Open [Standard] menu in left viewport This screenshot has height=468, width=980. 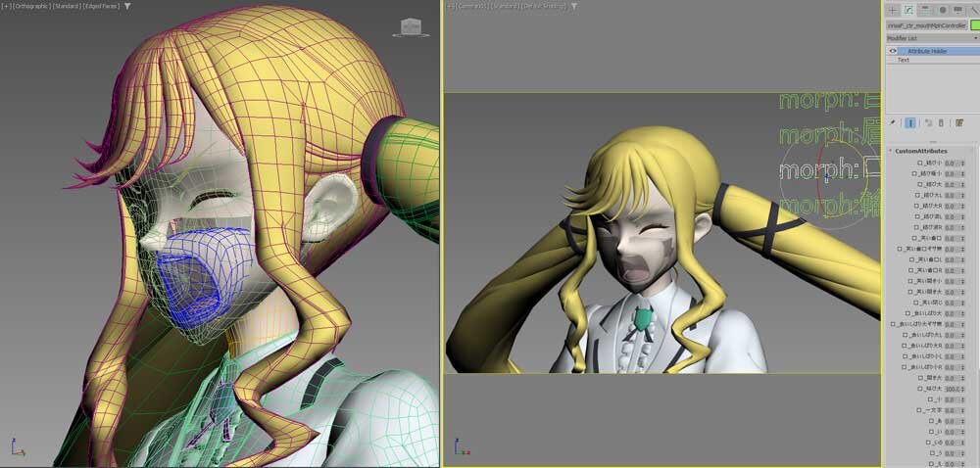(x=67, y=6)
